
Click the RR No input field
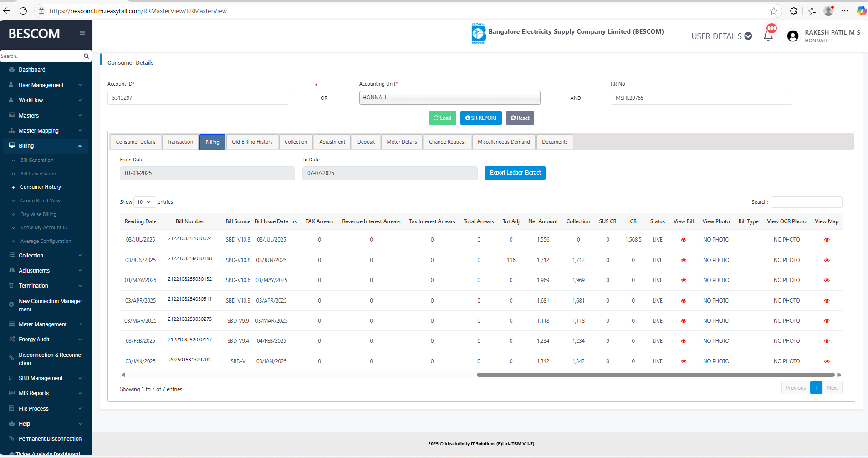[701, 98]
